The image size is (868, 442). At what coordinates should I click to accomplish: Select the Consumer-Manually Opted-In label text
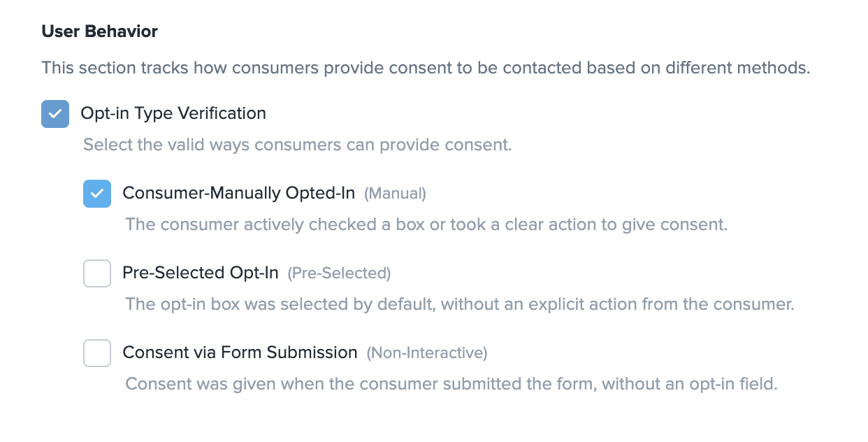(x=239, y=193)
